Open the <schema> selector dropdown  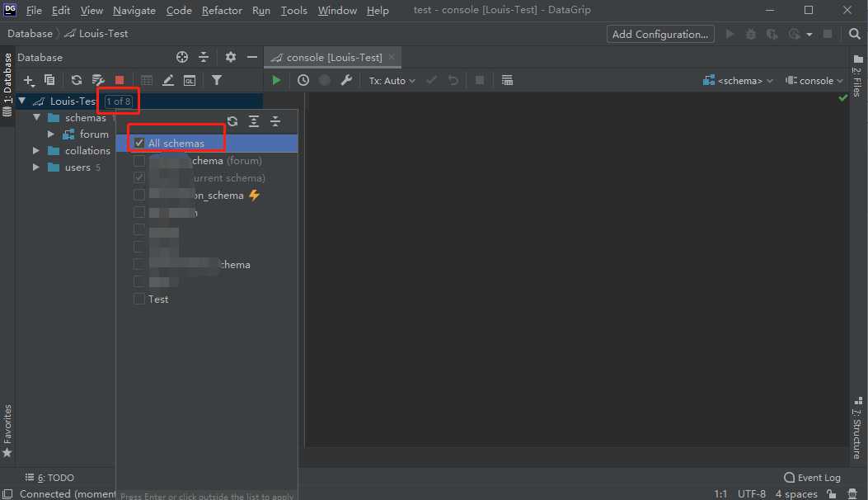tap(738, 81)
